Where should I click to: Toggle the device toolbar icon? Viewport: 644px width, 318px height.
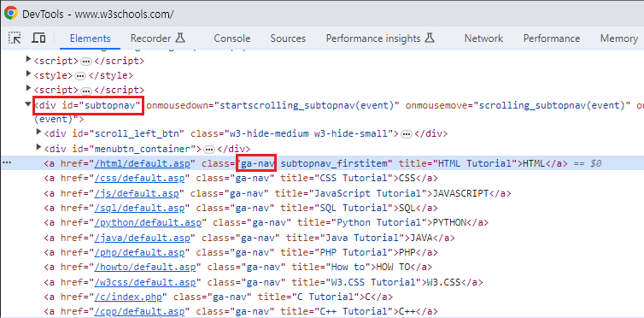(x=38, y=38)
